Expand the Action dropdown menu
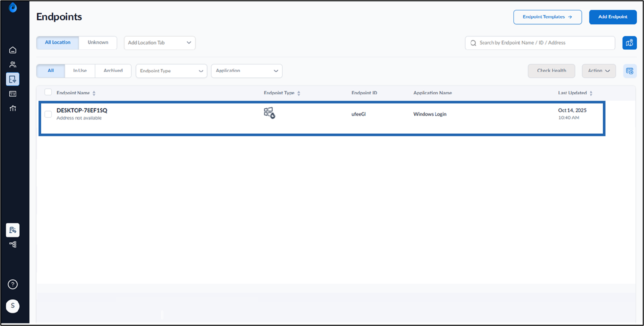The image size is (644, 326). click(599, 71)
